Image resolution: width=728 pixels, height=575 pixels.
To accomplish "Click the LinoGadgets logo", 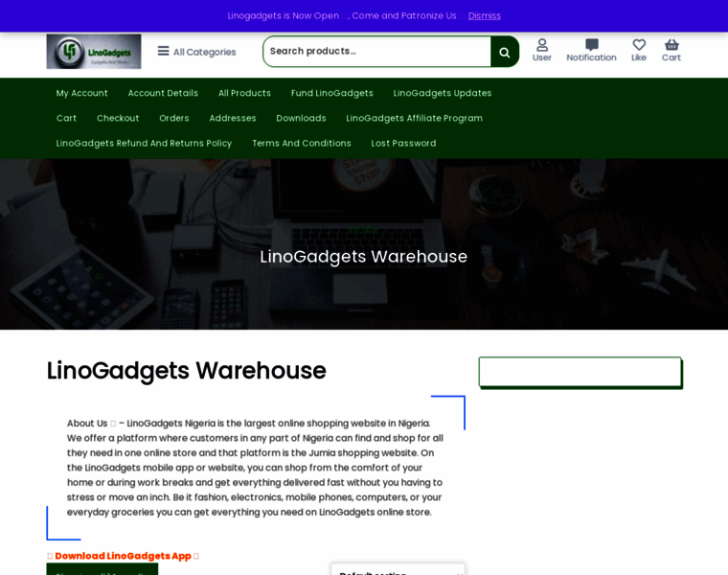I will pos(94,52).
